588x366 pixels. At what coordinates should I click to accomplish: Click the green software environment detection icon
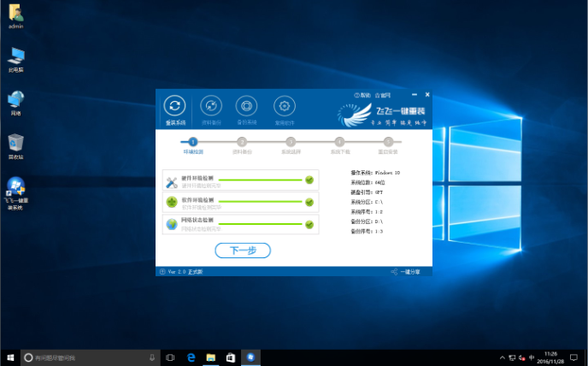(x=171, y=203)
